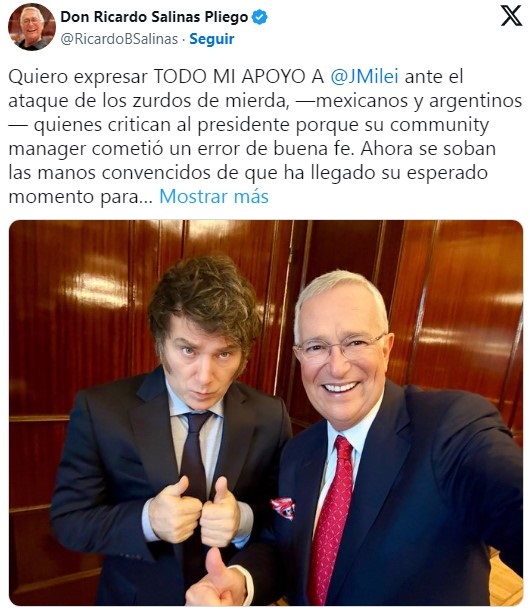This screenshot has width=530, height=612.
Task: Click the red patterned tie in the photo
Action: [x=333, y=519]
